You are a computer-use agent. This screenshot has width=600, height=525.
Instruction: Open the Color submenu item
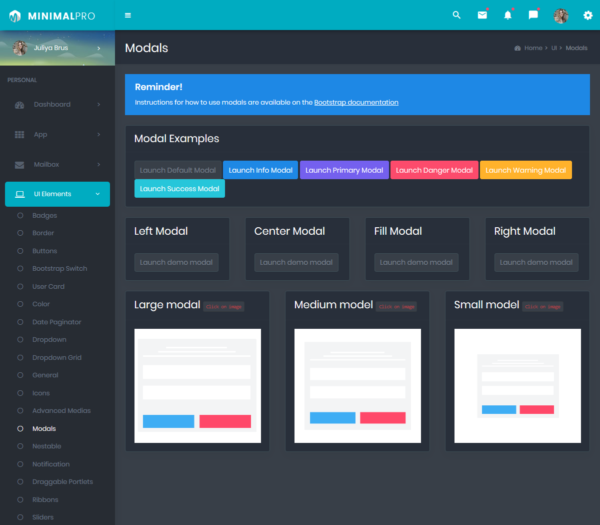coord(41,304)
